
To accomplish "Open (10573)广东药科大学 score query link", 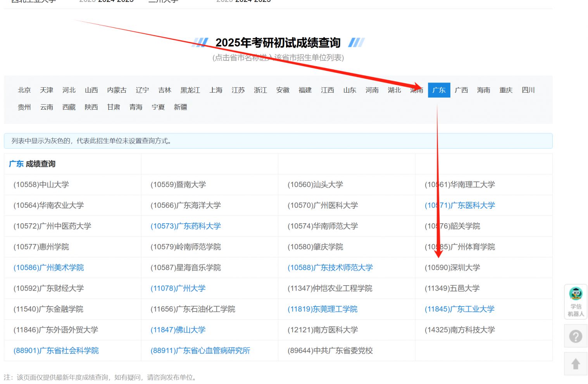I will (x=186, y=226).
